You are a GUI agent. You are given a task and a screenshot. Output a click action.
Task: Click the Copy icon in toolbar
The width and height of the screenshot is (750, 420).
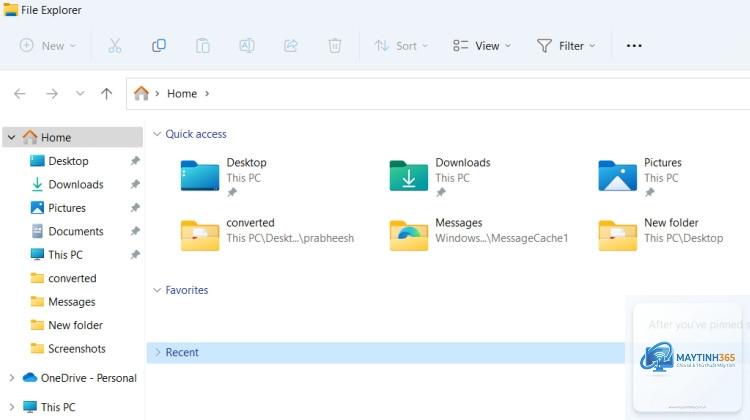[159, 46]
